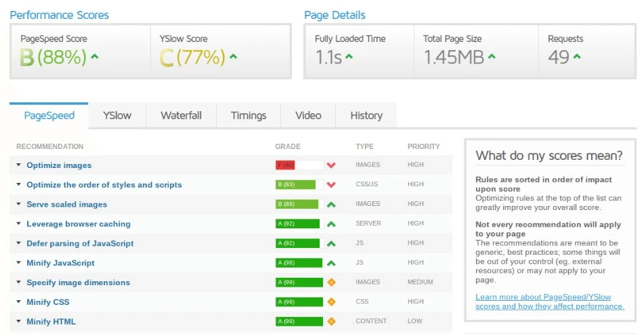This screenshot has width=644, height=334.
Task: Select the PageSpeed tab
Action: (x=49, y=115)
